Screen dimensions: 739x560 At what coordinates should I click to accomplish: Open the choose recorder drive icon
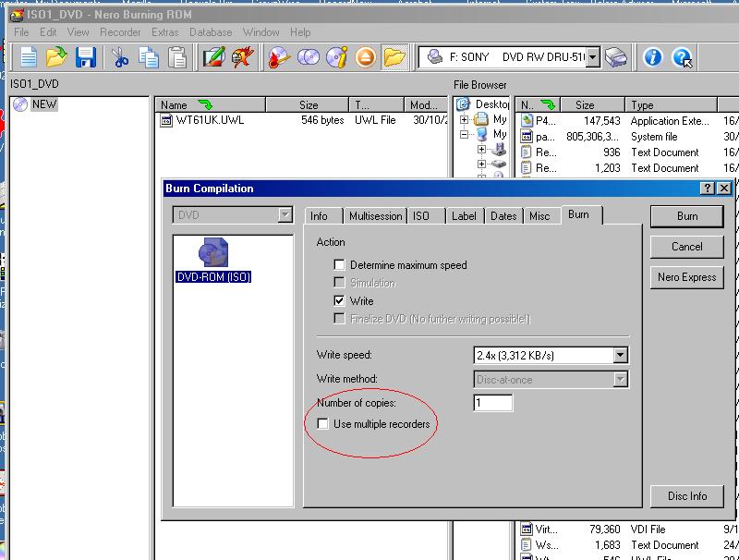pos(616,57)
